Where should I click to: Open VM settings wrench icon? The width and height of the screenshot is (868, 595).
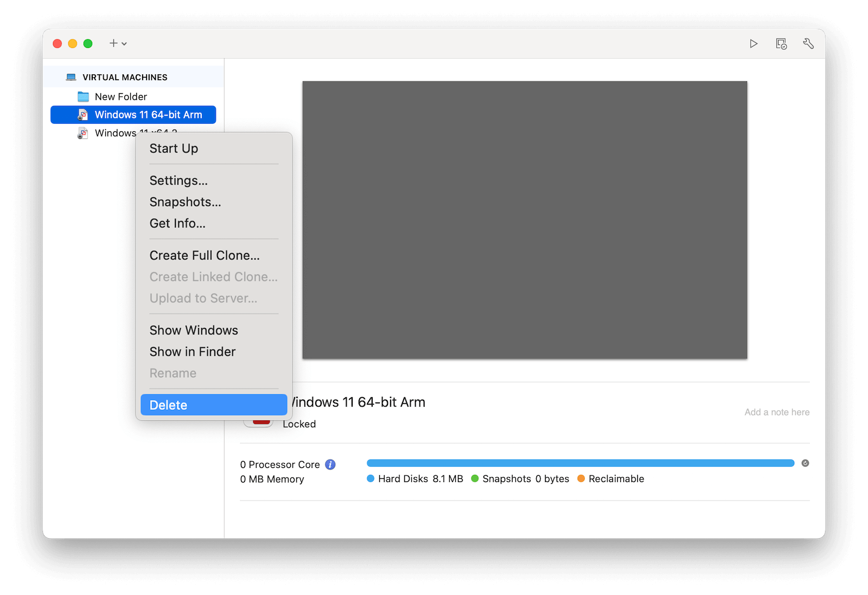point(808,43)
